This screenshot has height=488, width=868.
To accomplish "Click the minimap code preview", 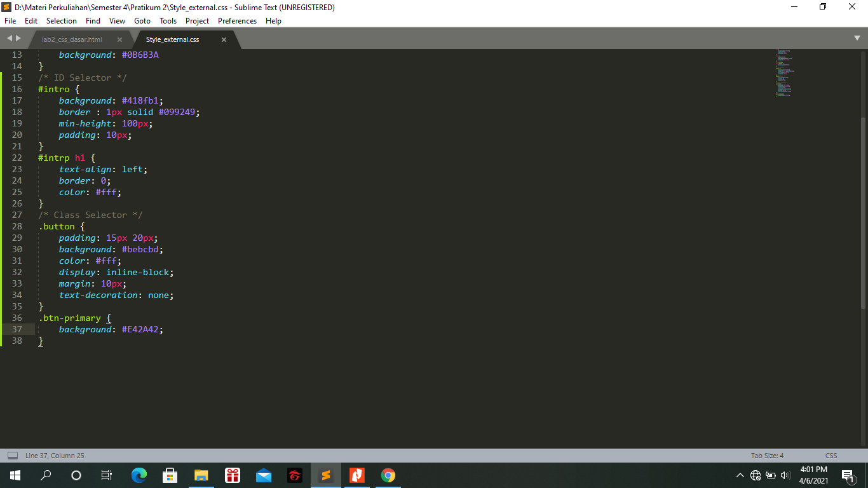I will (784, 72).
